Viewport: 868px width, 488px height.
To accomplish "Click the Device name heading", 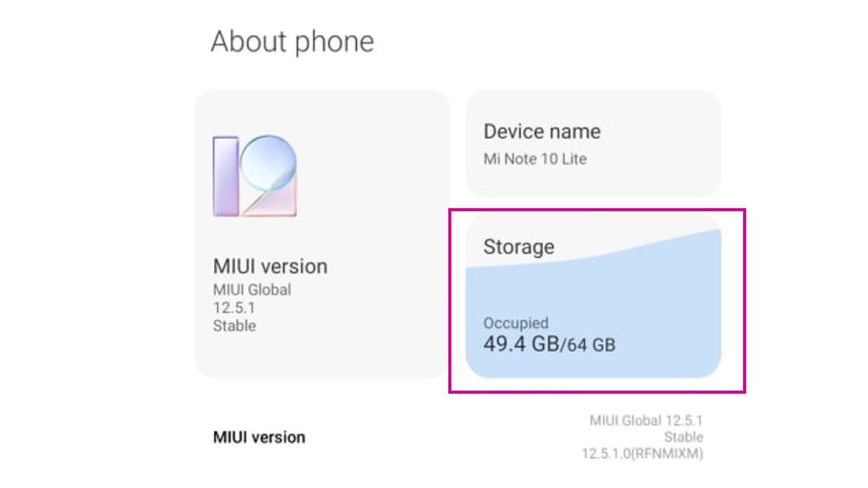I will [542, 132].
